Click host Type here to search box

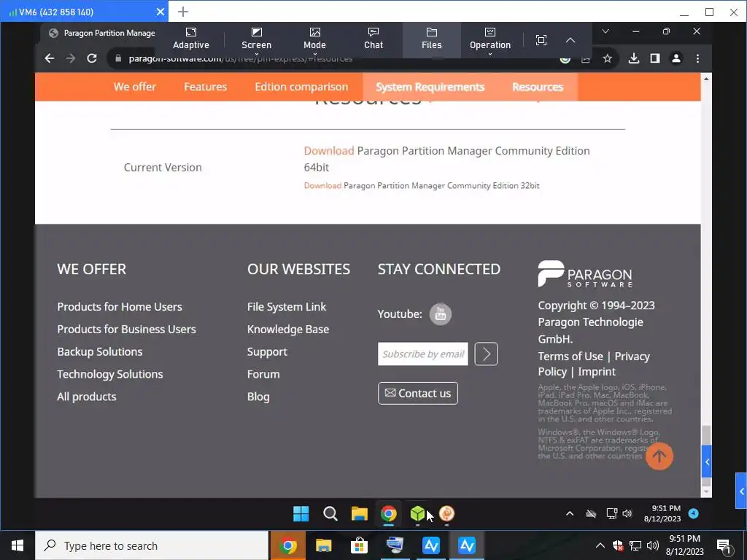(152, 545)
